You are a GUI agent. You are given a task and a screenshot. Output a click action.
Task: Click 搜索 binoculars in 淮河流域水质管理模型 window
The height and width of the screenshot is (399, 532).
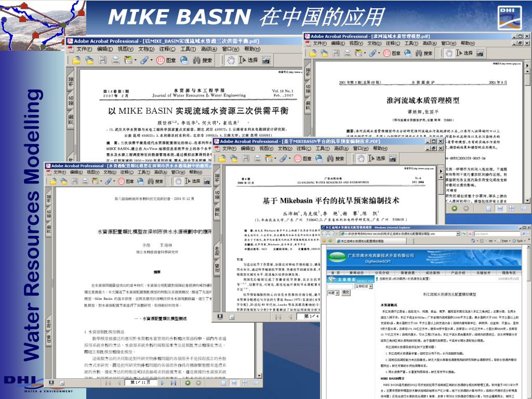[x=424, y=53]
